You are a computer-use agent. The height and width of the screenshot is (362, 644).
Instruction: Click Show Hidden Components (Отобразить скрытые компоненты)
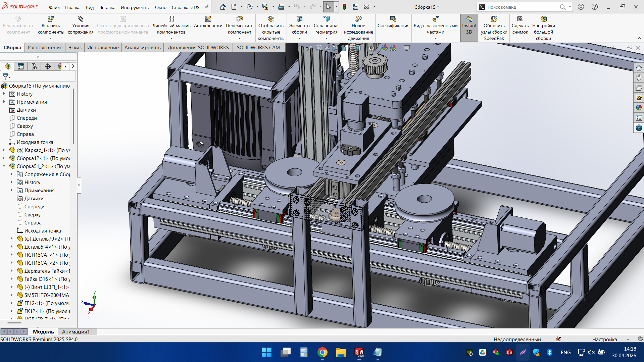coord(271,28)
